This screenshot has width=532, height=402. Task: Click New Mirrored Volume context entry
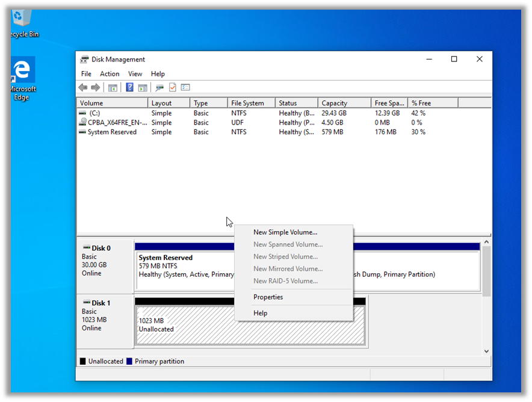294,268
